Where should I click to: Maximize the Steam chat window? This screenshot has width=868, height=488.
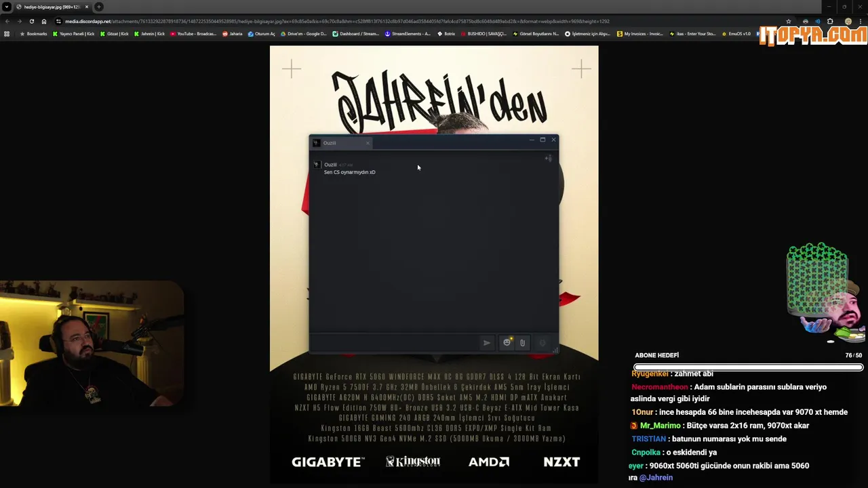pyautogui.click(x=542, y=140)
